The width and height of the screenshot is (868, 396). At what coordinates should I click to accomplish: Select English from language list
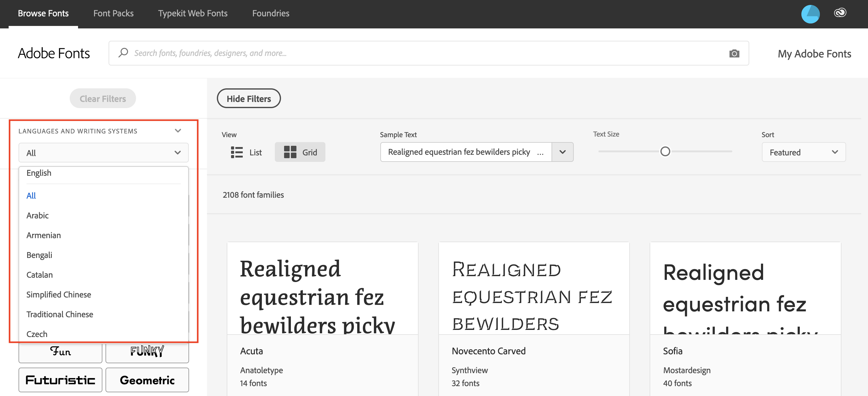click(39, 173)
